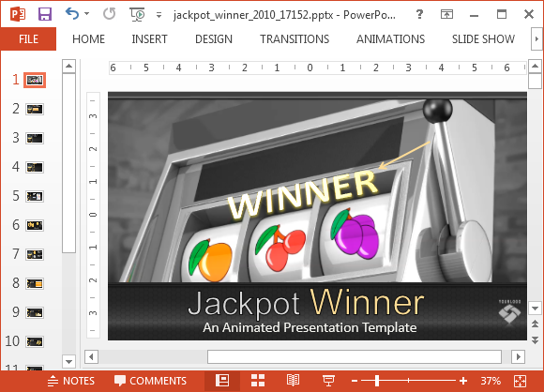
Task: Click the Redo/Repeat icon
Action: [110, 14]
